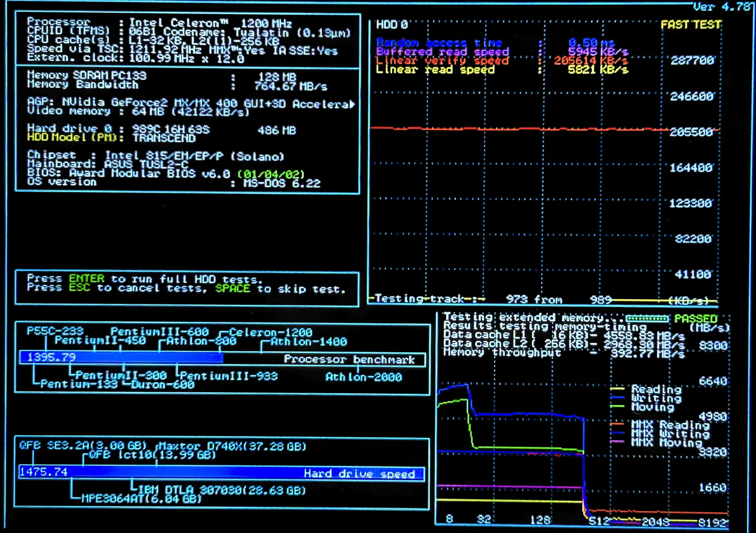Click the Celeron-1200 reference marker
This screenshot has height=533, width=756.
coord(270,332)
